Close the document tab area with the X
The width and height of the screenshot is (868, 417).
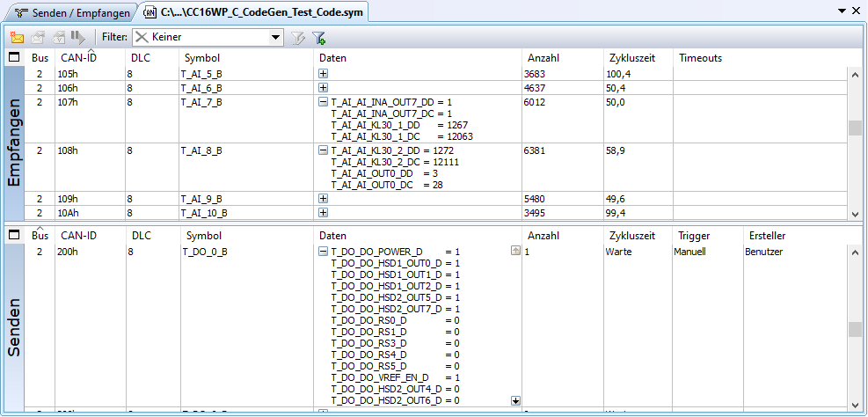(x=856, y=11)
